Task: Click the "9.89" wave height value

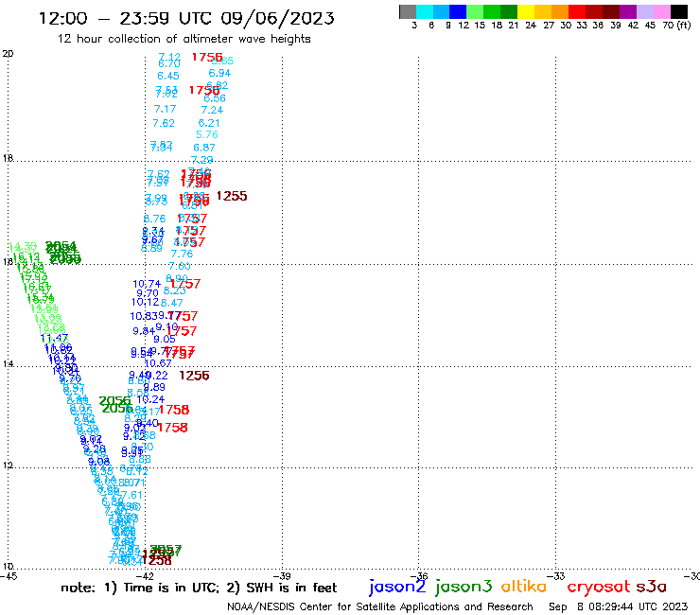Action: (x=154, y=387)
